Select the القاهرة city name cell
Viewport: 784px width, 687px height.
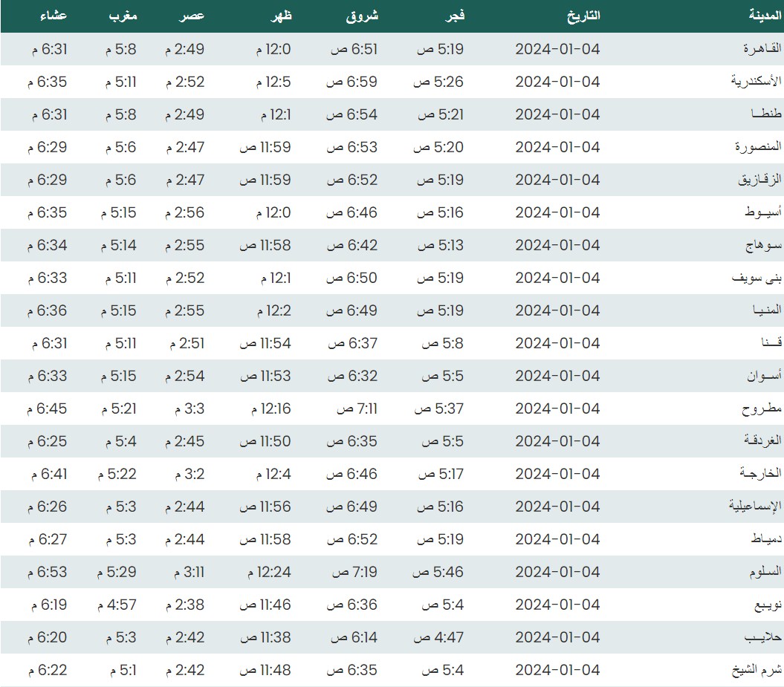click(x=762, y=49)
